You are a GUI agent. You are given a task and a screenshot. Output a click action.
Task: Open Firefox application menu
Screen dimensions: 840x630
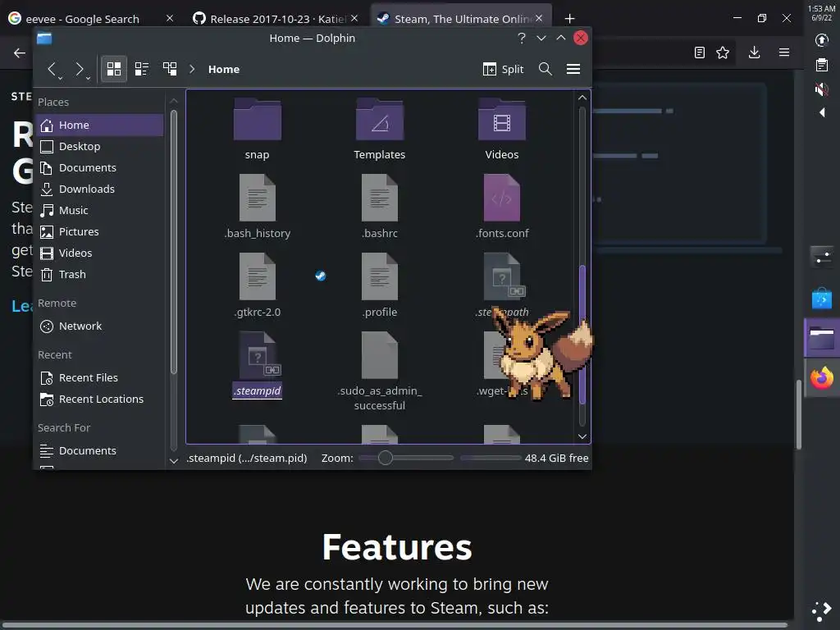(783, 52)
